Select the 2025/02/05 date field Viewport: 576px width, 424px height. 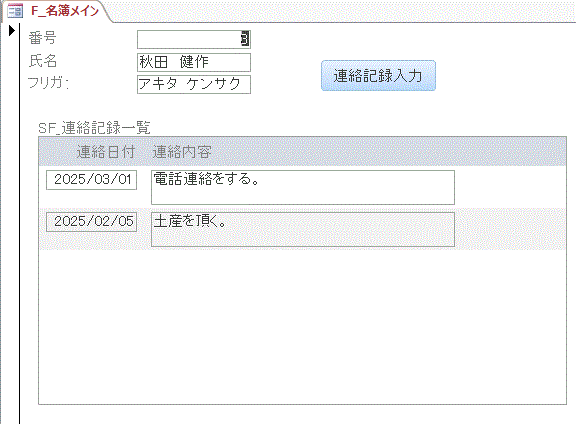pyautogui.click(x=91, y=222)
